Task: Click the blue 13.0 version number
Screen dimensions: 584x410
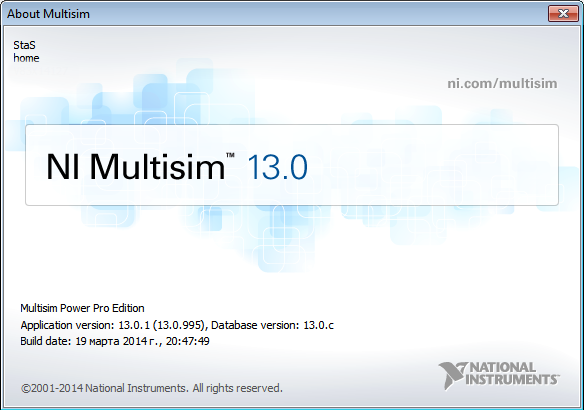Action: [x=277, y=167]
